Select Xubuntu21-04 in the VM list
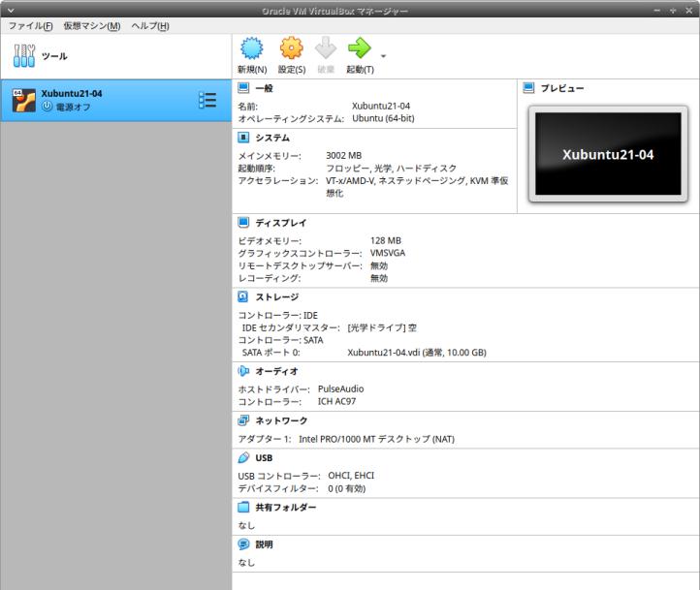This screenshot has width=700, height=590. coord(116,101)
